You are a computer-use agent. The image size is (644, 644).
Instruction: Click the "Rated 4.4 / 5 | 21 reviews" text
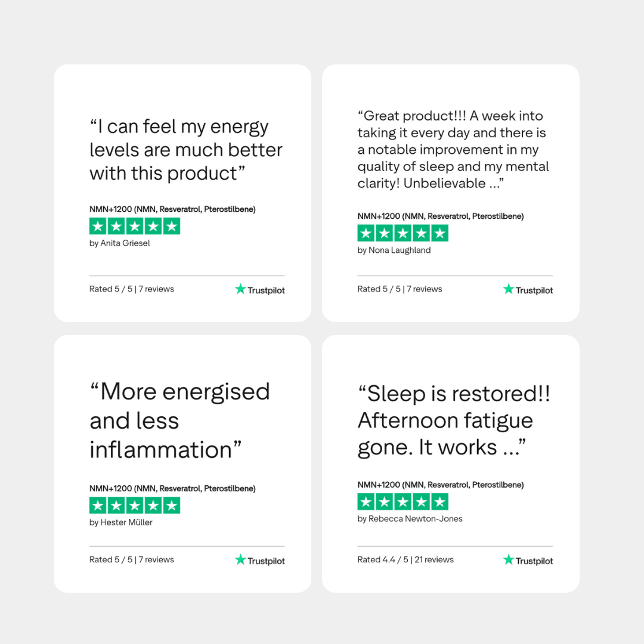[x=405, y=559]
